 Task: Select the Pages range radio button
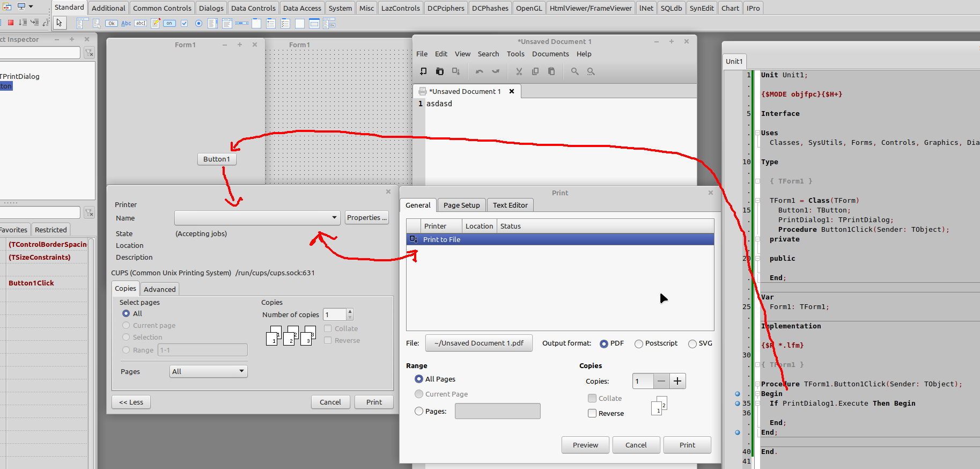419,411
